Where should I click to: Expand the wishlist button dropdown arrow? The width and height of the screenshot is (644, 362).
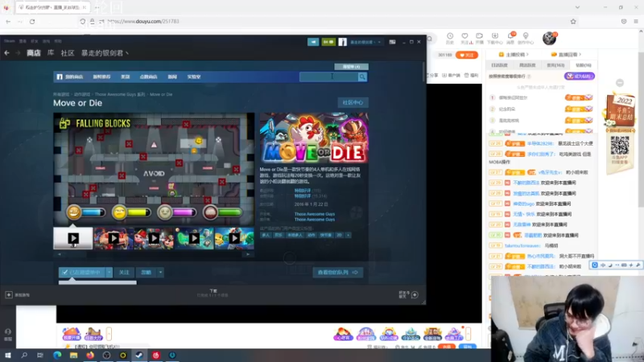coord(109,272)
